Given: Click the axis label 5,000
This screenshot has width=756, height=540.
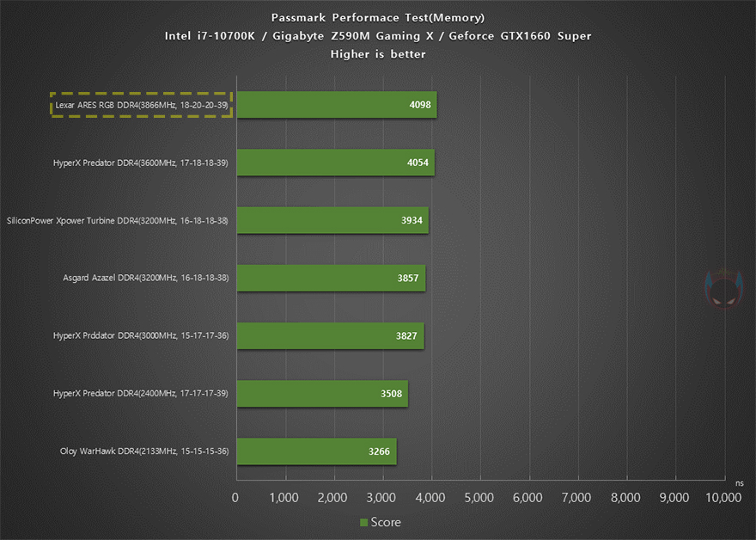Looking at the screenshot, I should 479,498.
